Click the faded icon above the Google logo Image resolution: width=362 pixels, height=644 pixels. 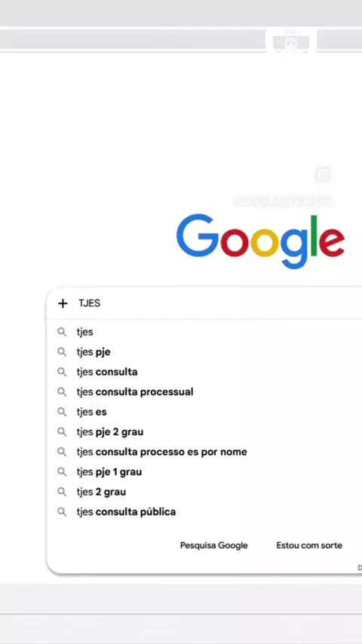click(323, 174)
